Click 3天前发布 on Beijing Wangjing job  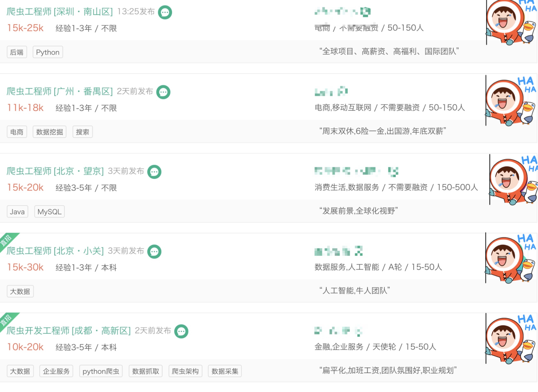click(x=126, y=171)
